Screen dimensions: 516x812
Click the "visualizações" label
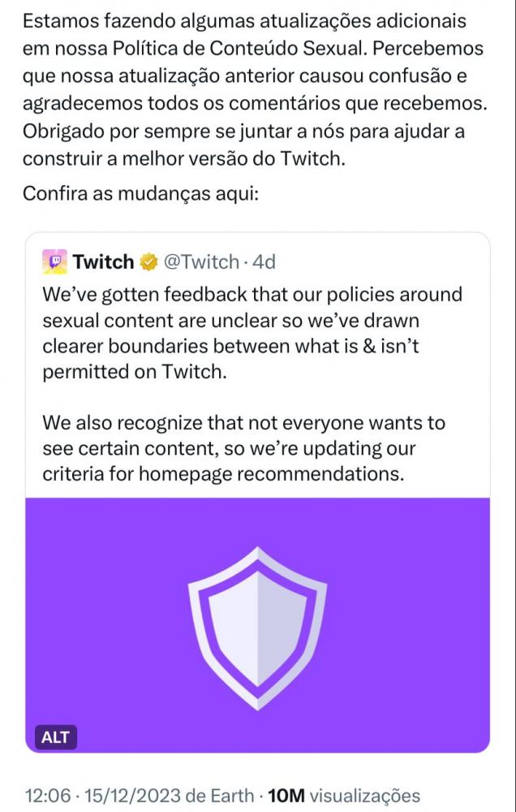(x=365, y=795)
